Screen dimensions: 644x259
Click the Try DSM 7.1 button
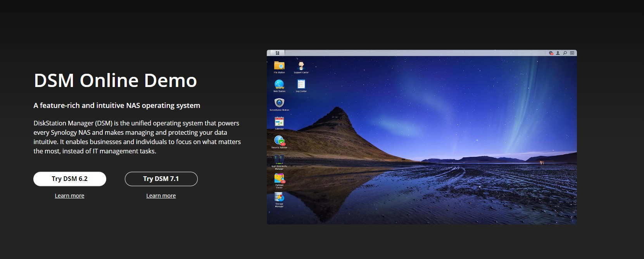161,179
